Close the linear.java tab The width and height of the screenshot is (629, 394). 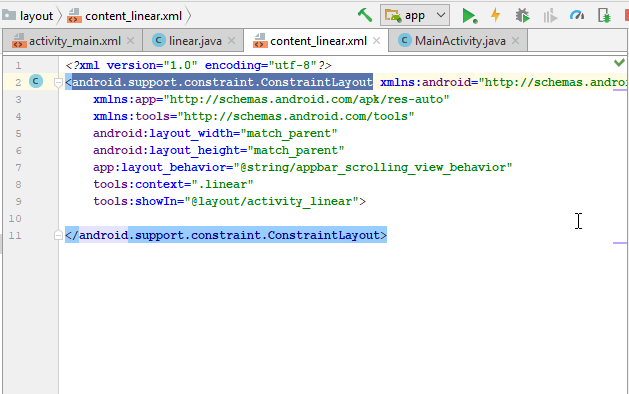tap(231, 41)
